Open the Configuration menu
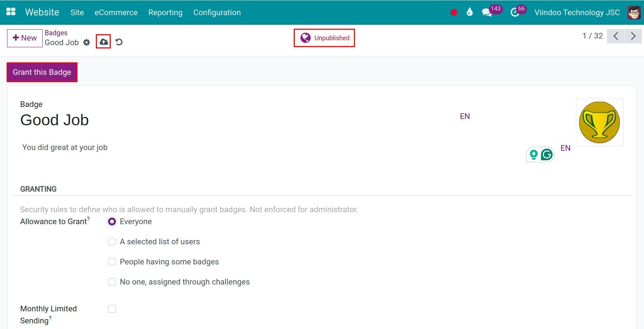Viewport: 644px width, 329px height. coord(217,12)
